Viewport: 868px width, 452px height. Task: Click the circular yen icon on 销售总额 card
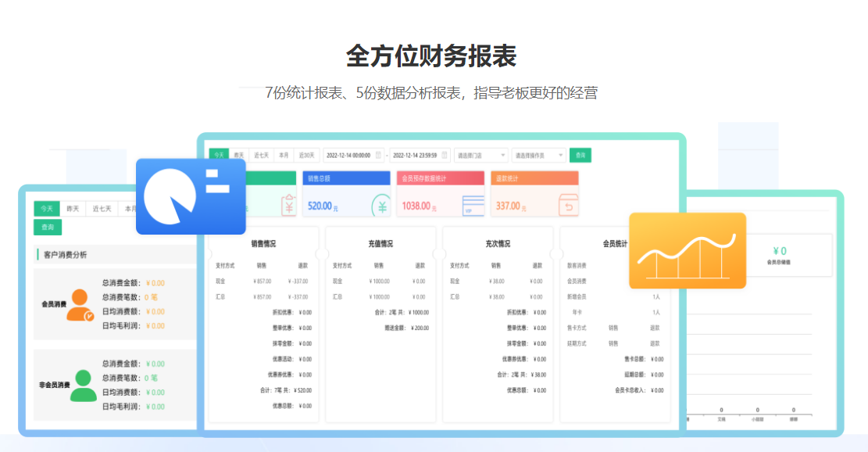pyautogui.click(x=381, y=206)
